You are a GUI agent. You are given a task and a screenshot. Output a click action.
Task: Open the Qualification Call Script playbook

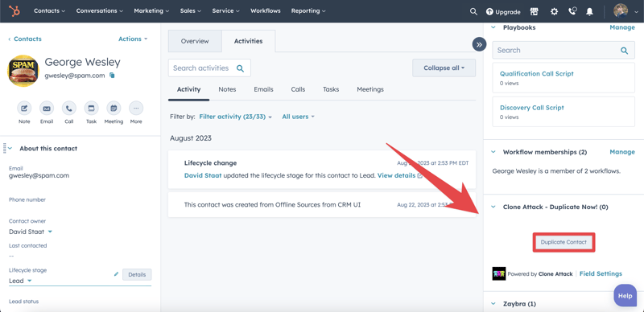[537, 74]
